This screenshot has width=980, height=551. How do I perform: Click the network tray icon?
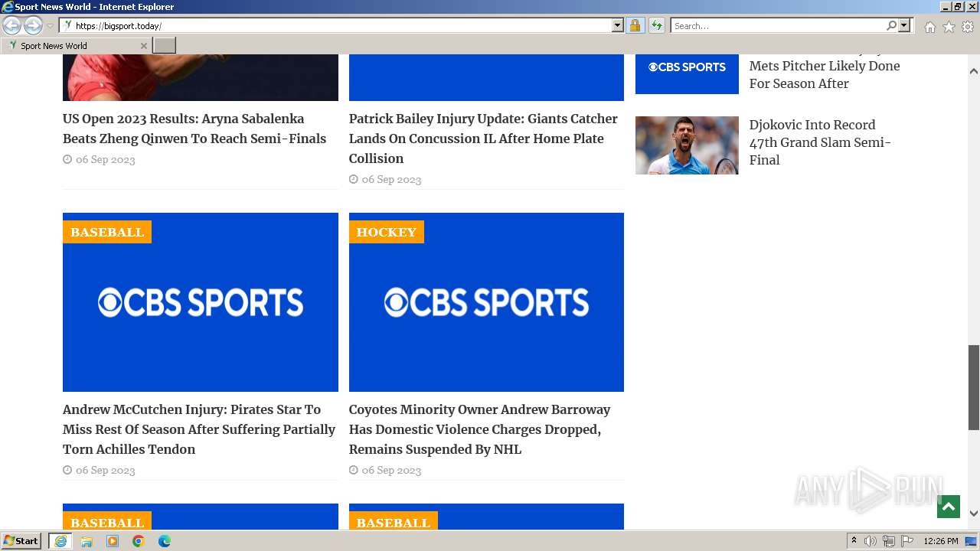(x=889, y=541)
